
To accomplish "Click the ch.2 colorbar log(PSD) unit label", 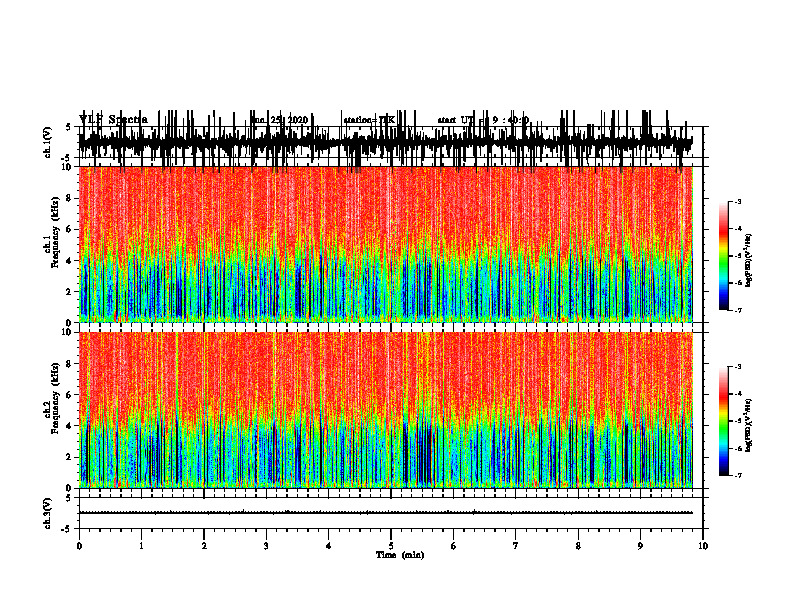I will (749, 424).
